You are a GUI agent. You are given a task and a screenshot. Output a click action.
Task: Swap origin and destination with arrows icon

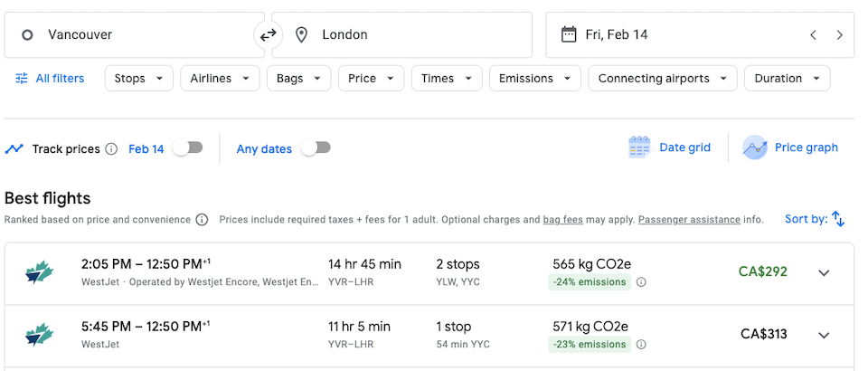[268, 35]
